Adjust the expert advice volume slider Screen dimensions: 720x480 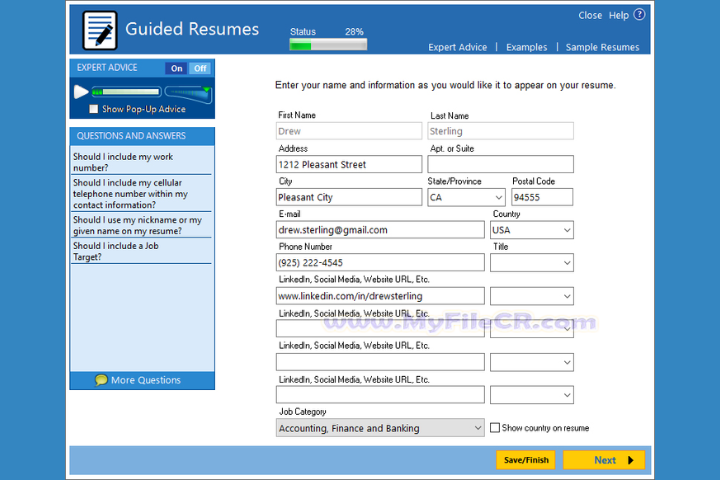coord(188,93)
